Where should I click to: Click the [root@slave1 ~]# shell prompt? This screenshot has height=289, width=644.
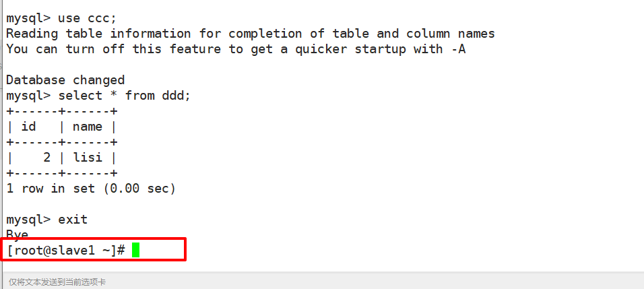pyautogui.click(x=65, y=250)
